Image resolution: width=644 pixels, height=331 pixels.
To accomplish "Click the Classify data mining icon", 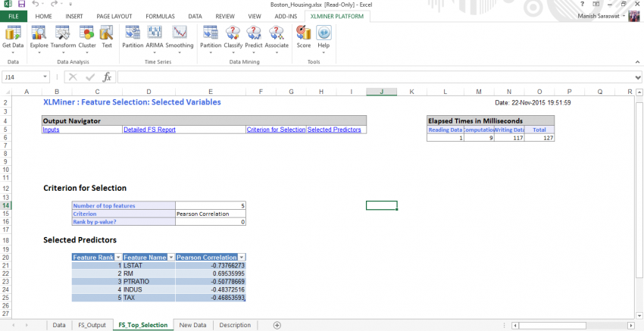I will click(233, 35).
